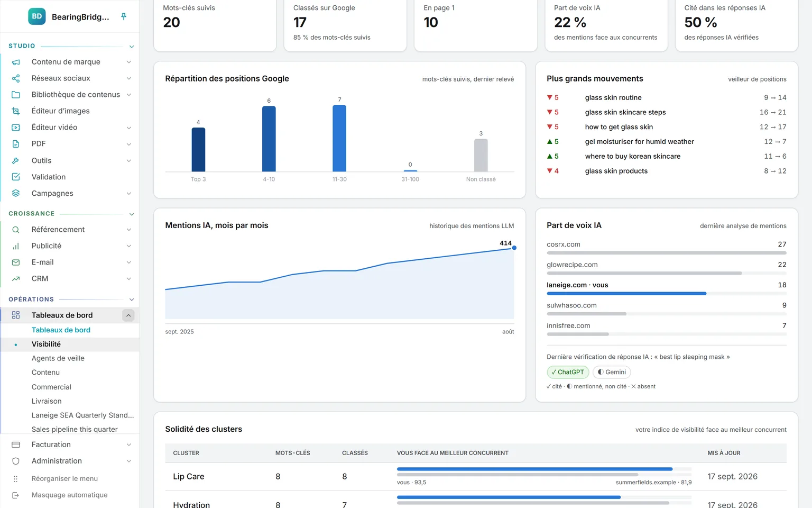Expand the Référencement menu chevron
This screenshot has height=508, width=812.
(128, 230)
